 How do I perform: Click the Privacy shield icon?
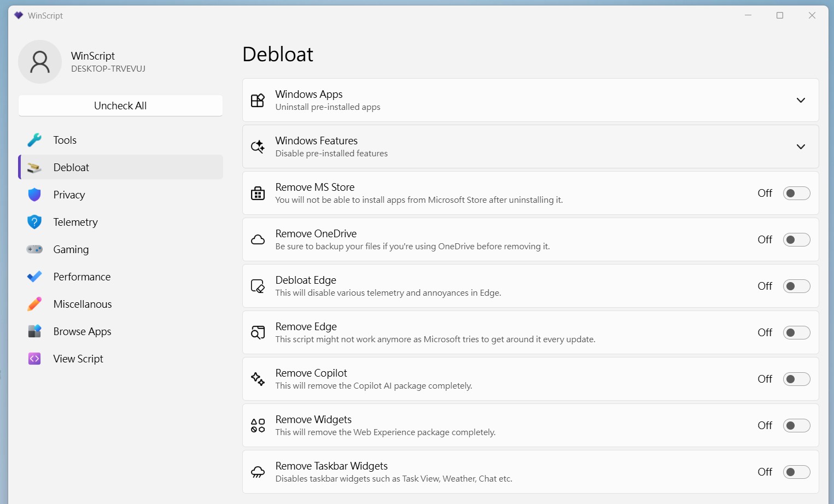tap(34, 195)
